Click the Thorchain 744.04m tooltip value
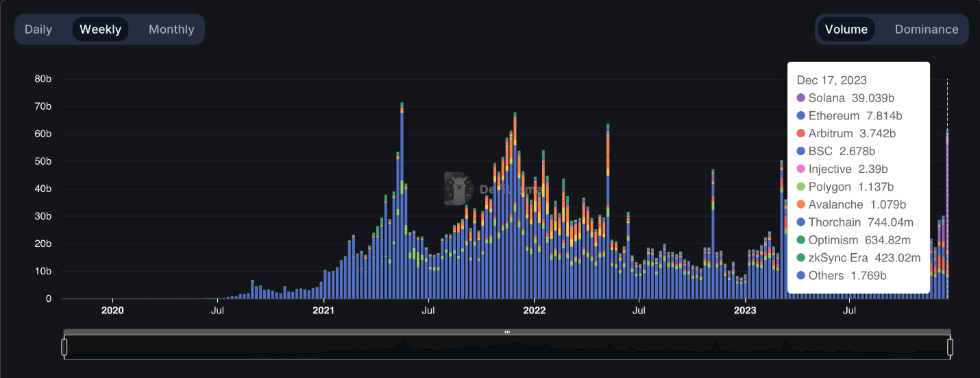Viewport: 980px width, 378px height. click(x=892, y=223)
